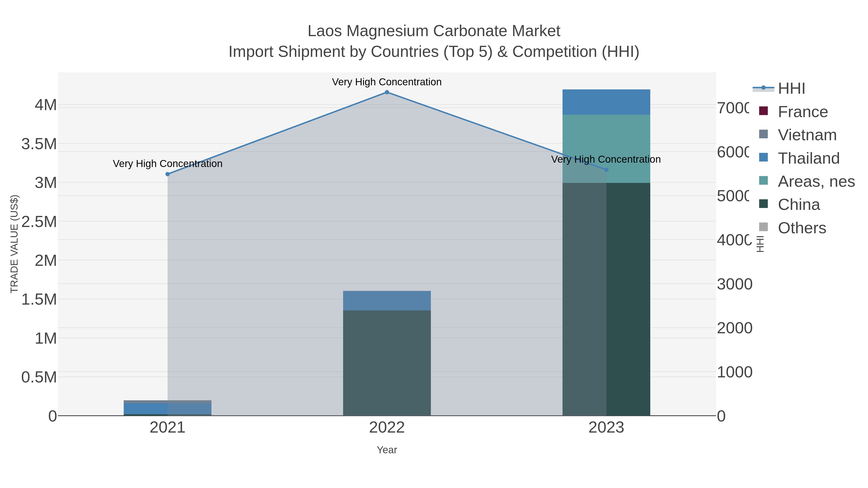Click the 2021 HHI data point
Screen dimensions: 868x488
point(168,174)
